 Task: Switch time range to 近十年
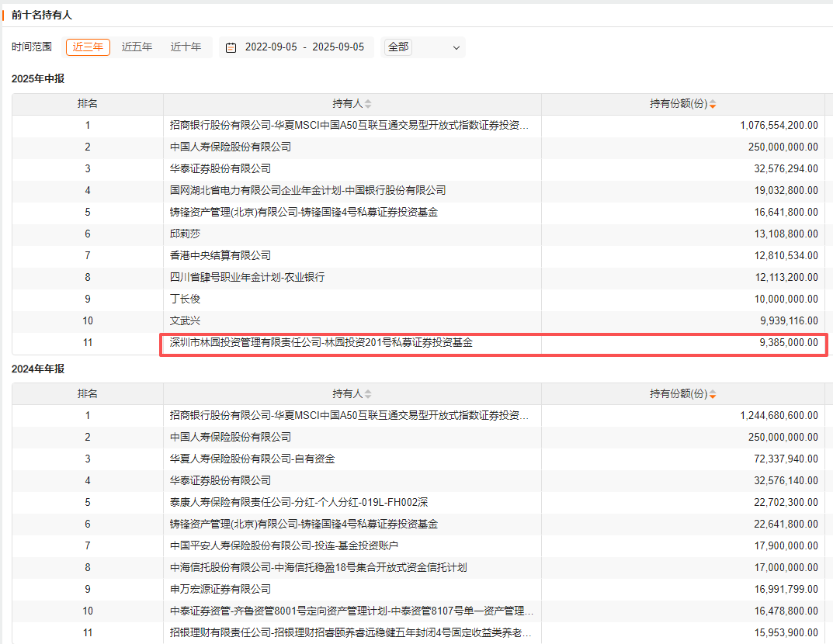click(186, 47)
